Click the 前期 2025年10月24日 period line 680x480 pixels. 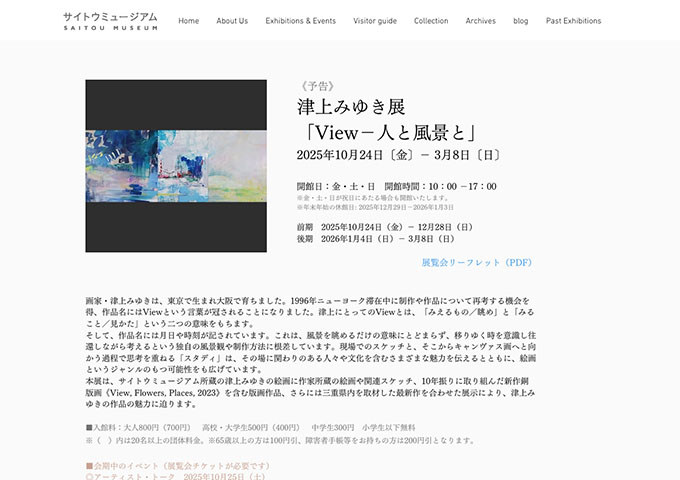(x=384, y=227)
